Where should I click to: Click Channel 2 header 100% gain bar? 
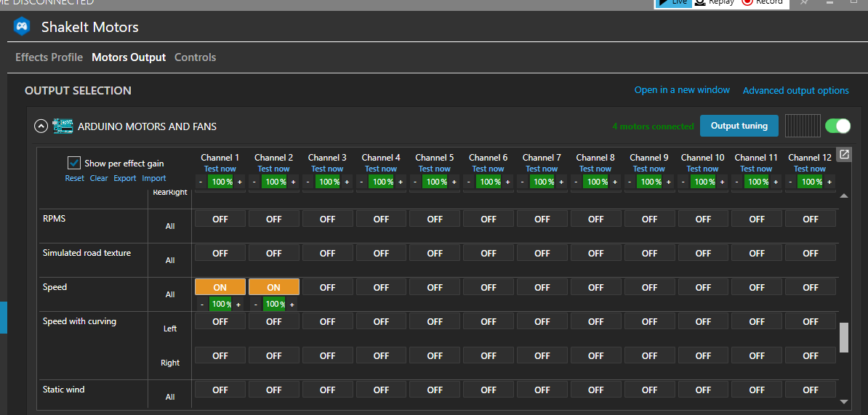(274, 182)
